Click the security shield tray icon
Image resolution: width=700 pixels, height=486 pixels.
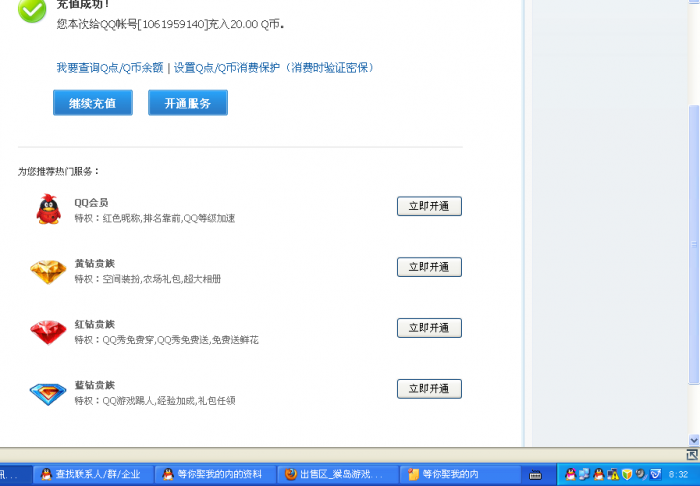point(627,474)
